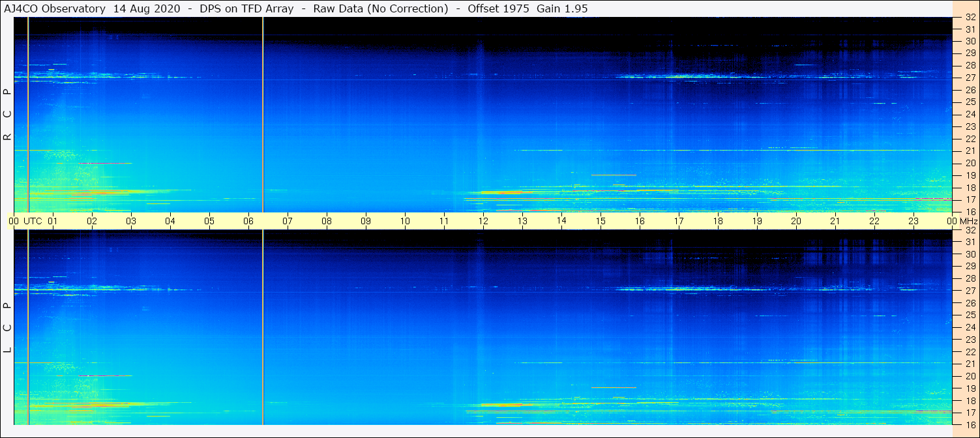Viewport: 980px width, 438px height.
Task: Click the 16 MHz tick of RCP panel
Action: pos(970,212)
